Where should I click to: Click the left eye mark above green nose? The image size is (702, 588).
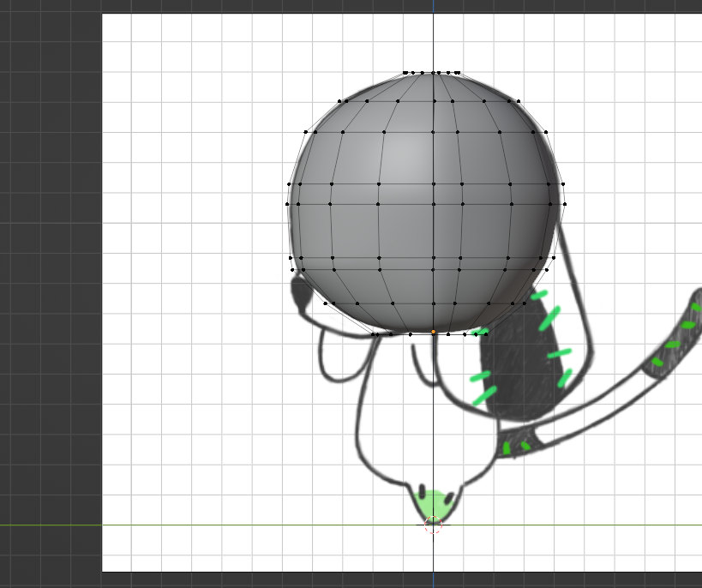click(420, 490)
